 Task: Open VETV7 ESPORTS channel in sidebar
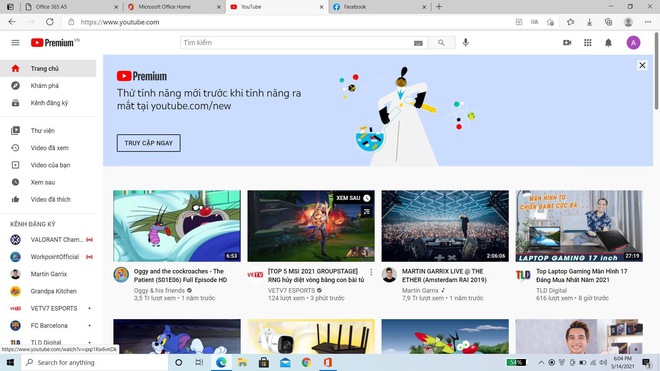[x=48, y=309]
